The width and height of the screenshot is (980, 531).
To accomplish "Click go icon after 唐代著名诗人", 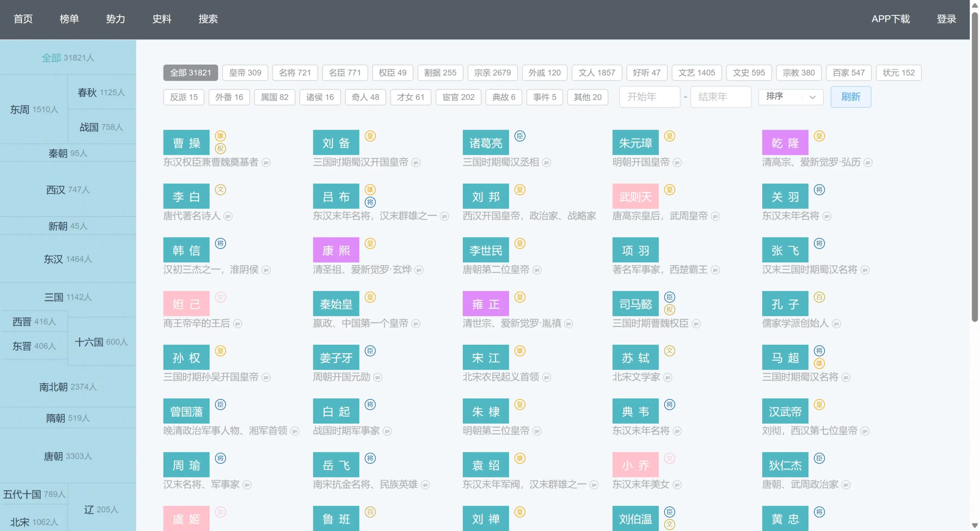I will point(228,217).
